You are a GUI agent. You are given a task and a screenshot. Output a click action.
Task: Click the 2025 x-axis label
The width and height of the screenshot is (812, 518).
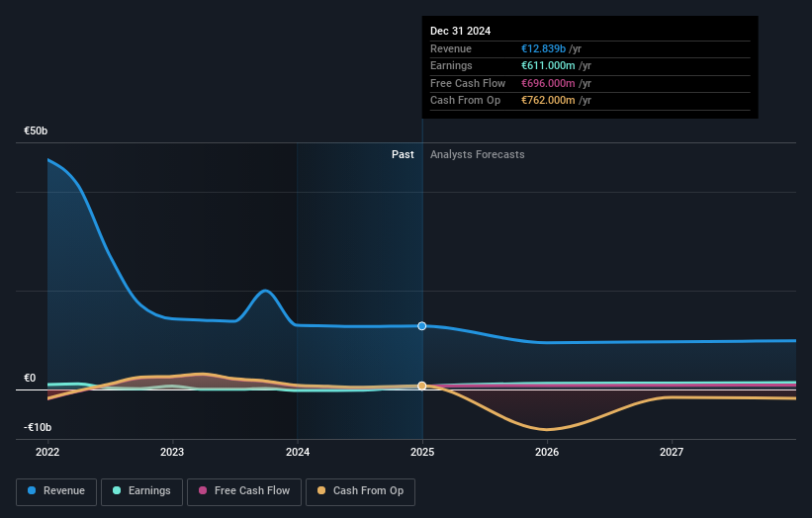click(422, 452)
